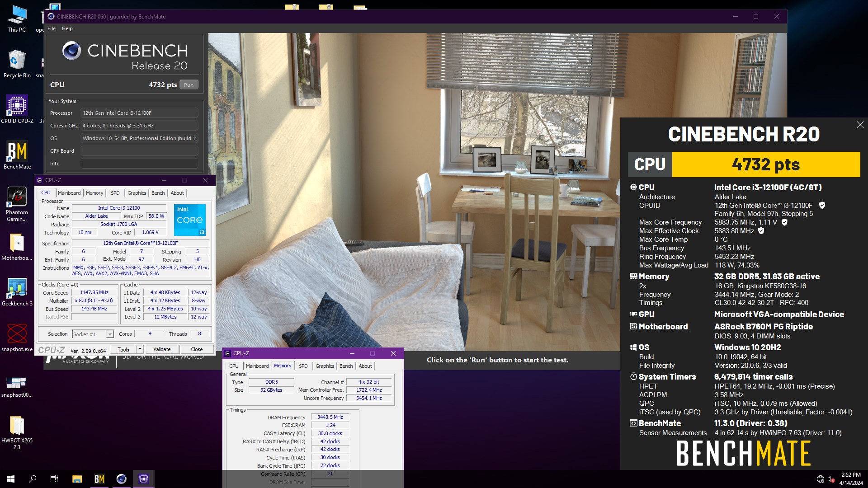The width and height of the screenshot is (868, 488).
Task: Click Info field in Cinebench system panel
Action: (139, 164)
